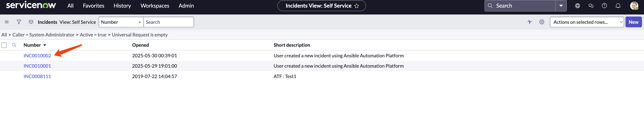Expand the Number search field dropdown
The image size is (644, 115).
click(121, 22)
